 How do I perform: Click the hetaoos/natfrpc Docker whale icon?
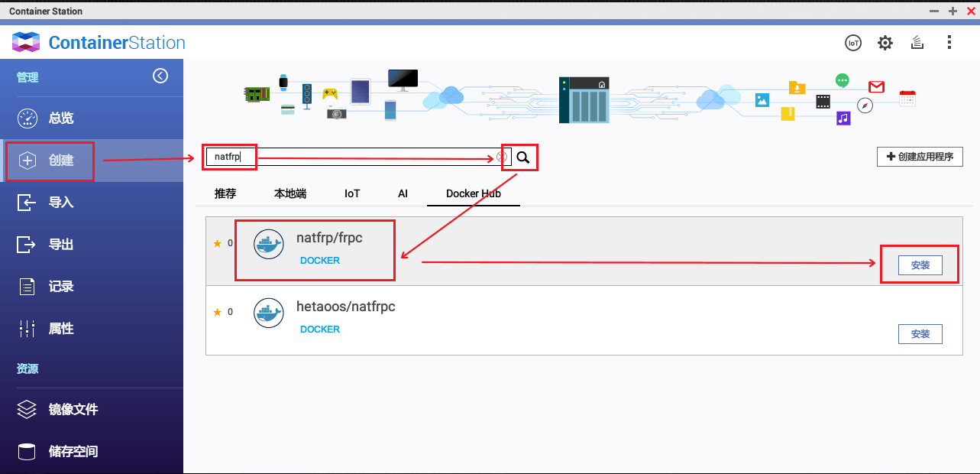(269, 313)
